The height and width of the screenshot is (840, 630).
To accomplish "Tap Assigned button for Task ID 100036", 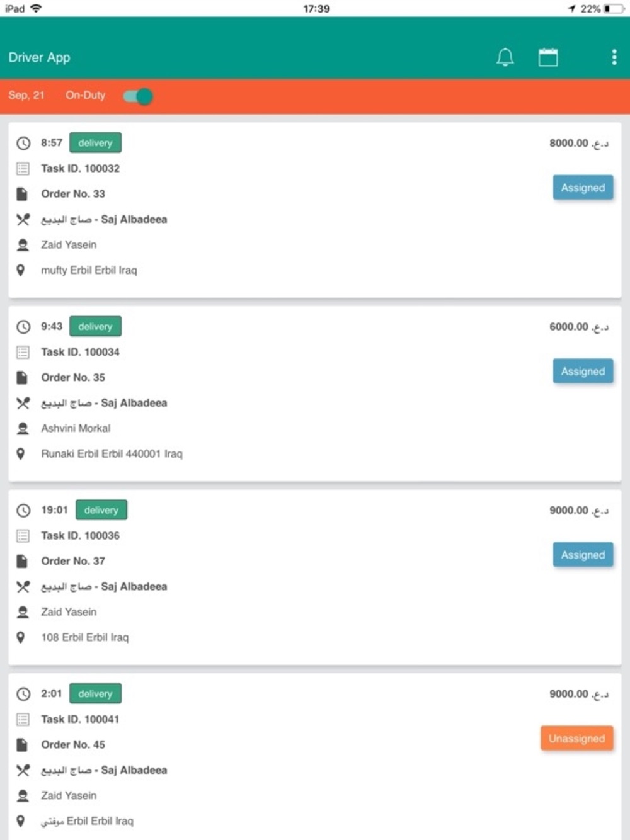I will click(x=583, y=555).
